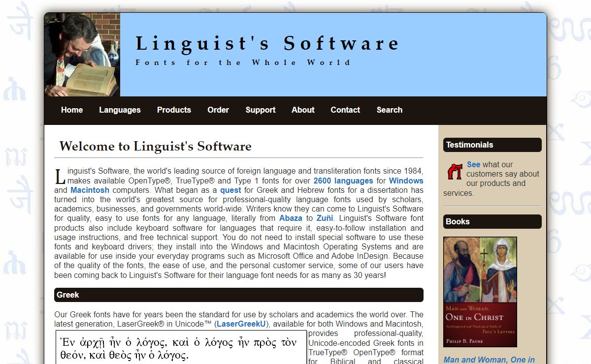
Task: Click the Windows link in intro
Action: (x=406, y=181)
